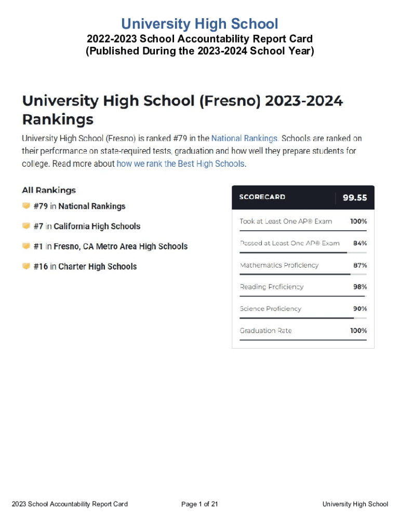Click the badge icon beside #1 Fresno ranking

(x=26, y=246)
